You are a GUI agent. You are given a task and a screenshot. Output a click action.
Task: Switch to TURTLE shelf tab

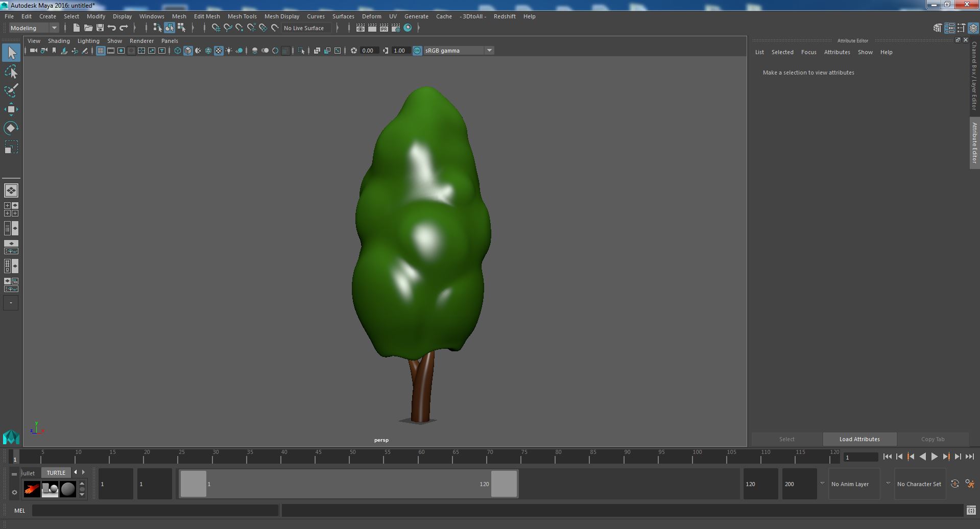(56, 473)
